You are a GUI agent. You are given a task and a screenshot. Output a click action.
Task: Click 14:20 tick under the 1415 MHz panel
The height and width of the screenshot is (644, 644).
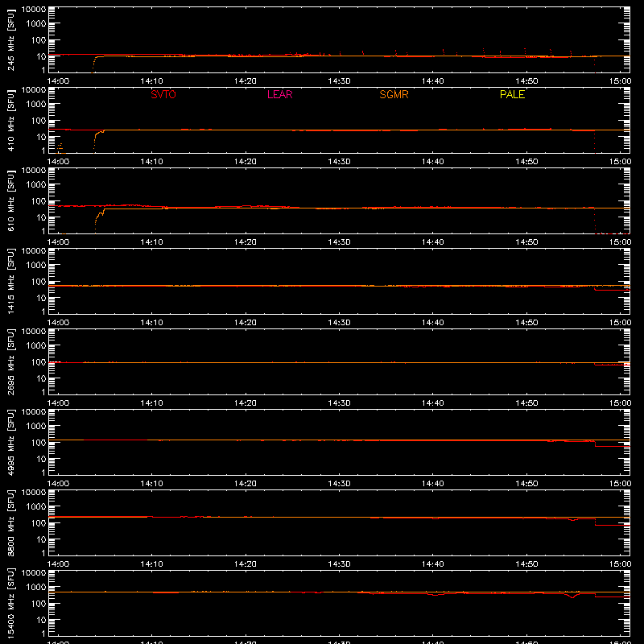tap(246, 323)
